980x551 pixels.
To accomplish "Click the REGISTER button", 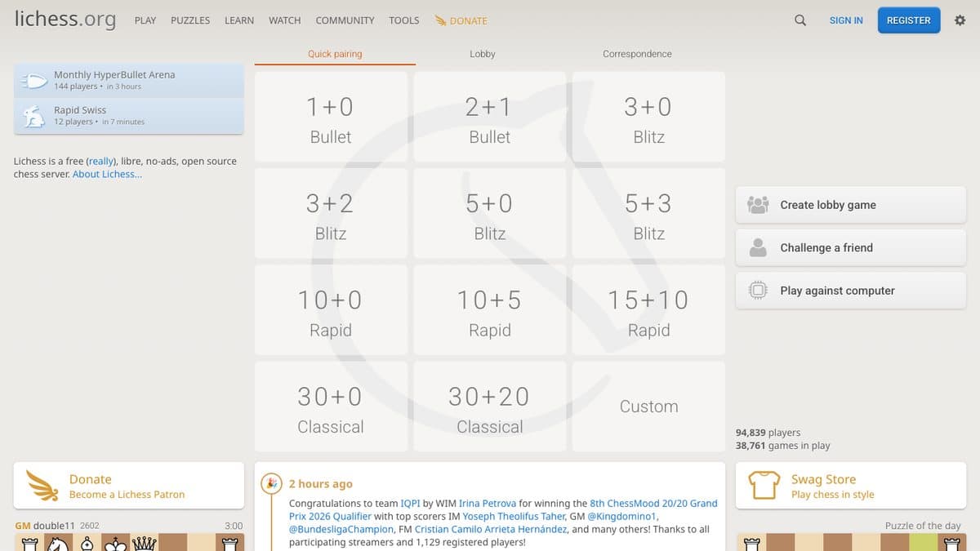I will pos(909,20).
